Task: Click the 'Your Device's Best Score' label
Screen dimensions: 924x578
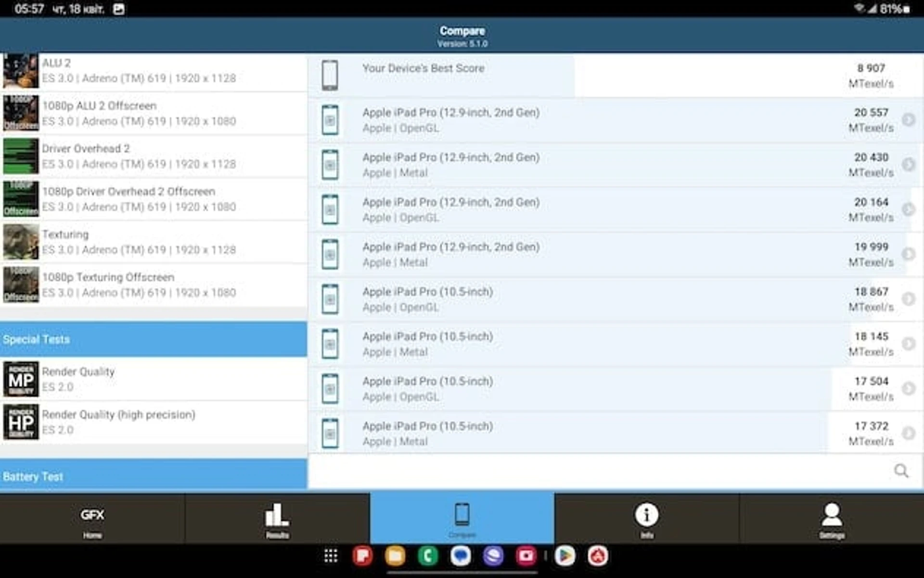Action: pos(423,68)
